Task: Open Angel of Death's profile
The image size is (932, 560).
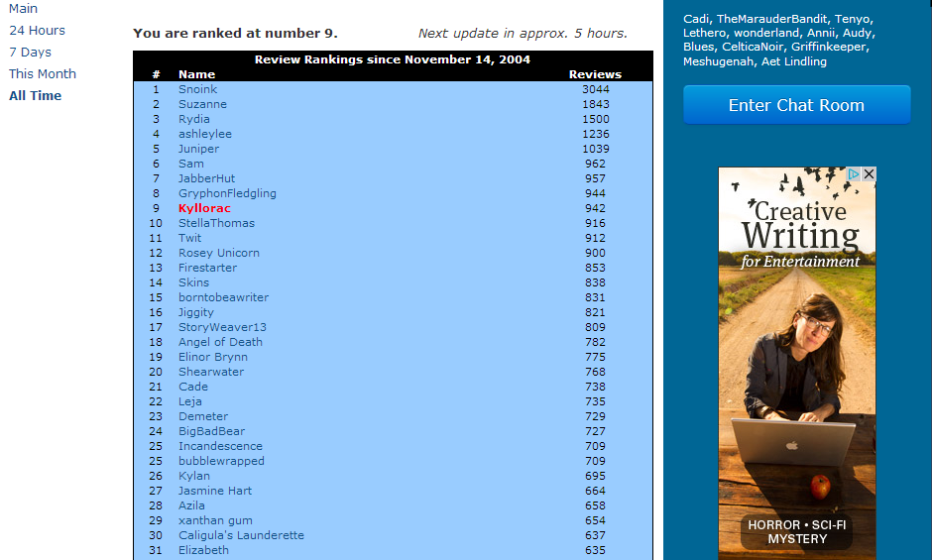Action: pyautogui.click(x=220, y=342)
